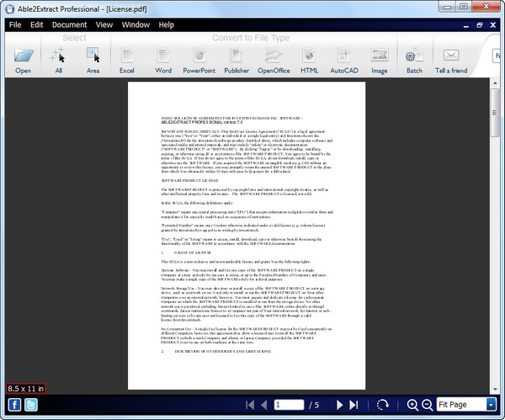Choose the Select All tool
The image size is (505, 420).
(59, 57)
